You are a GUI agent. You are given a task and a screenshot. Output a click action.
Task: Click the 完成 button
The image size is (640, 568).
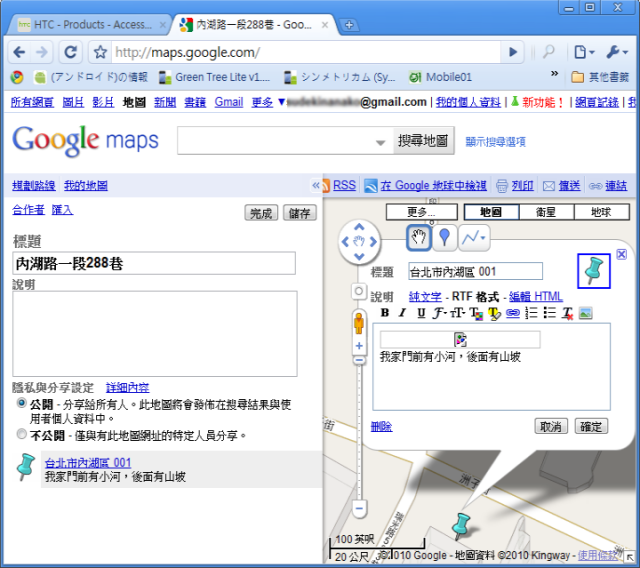click(x=261, y=213)
